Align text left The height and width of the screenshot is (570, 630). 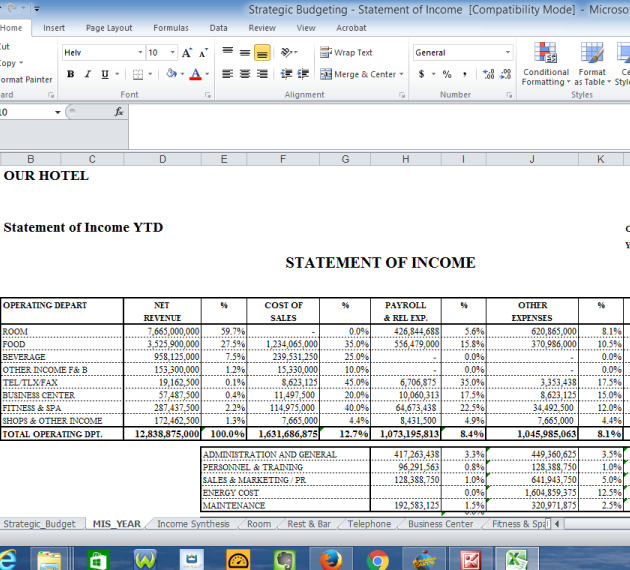227,74
